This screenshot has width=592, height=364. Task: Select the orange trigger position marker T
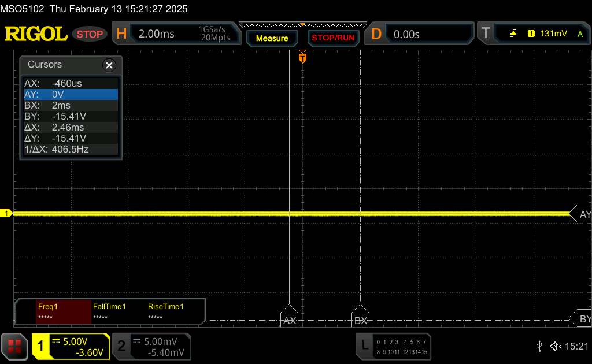tap(302, 58)
